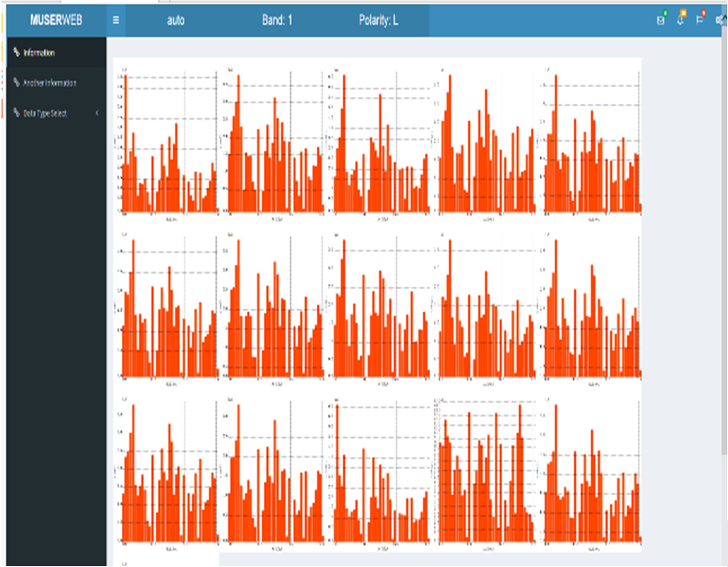Select Information in the sidebar
The width and height of the screenshot is (728, 567).
[x=39, y=53]
